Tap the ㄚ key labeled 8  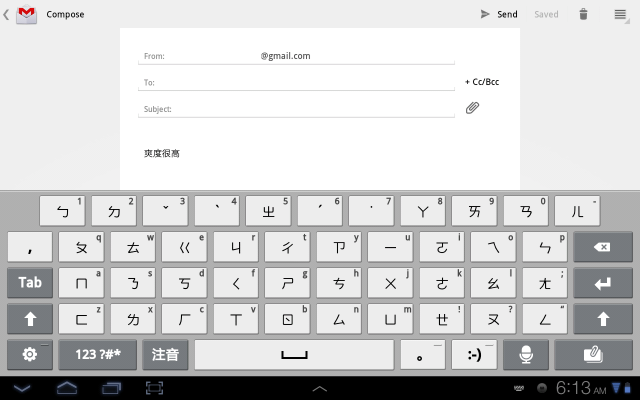click(423, 211)
